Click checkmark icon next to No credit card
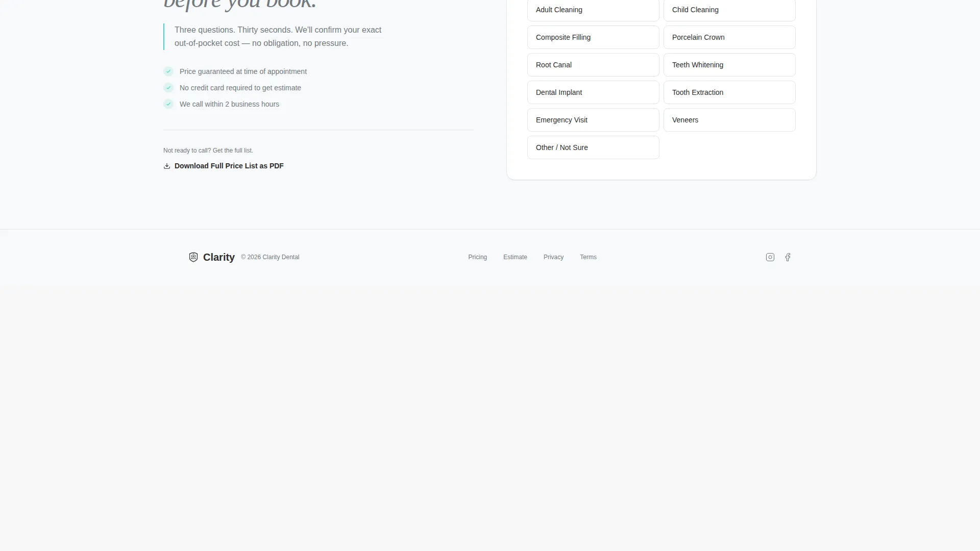Image resolution: width=980 pixels, height=551 pixels. (x=168, y=88)
